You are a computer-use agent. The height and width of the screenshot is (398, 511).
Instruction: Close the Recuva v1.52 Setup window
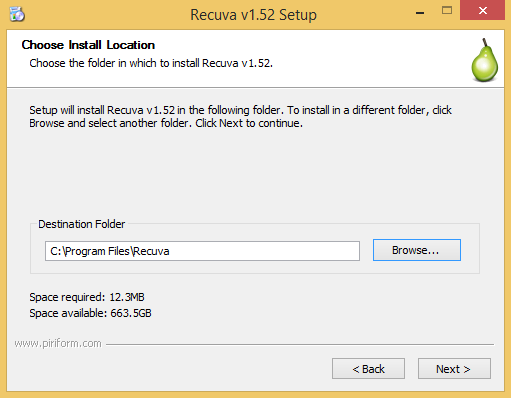pos(482,11)
